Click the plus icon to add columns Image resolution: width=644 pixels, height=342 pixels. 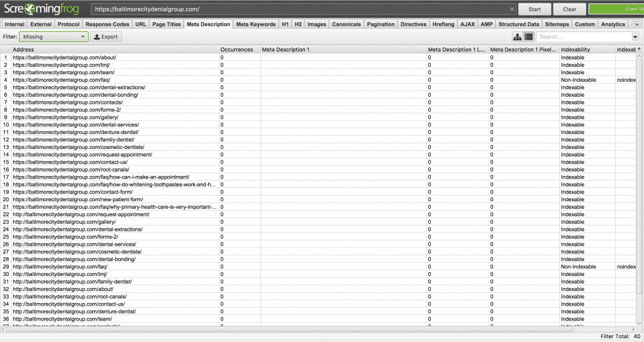(640, 49)
